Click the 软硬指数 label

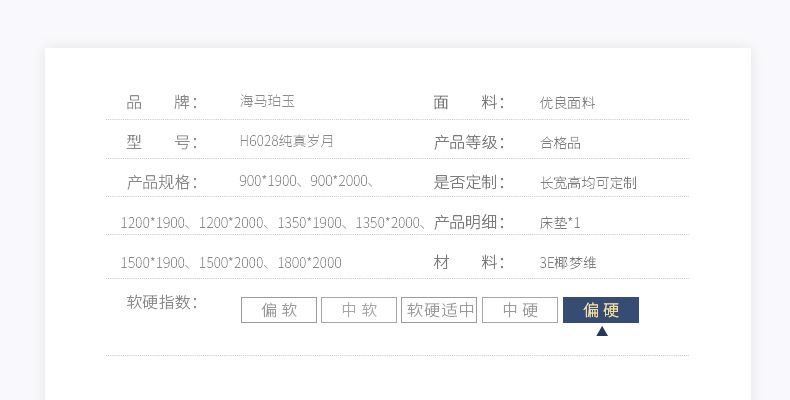pos(162,302)
